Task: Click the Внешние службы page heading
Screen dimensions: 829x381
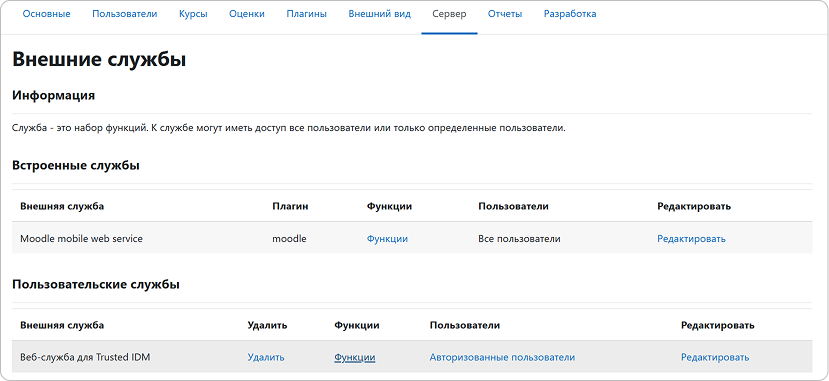Action: (99, 59)
